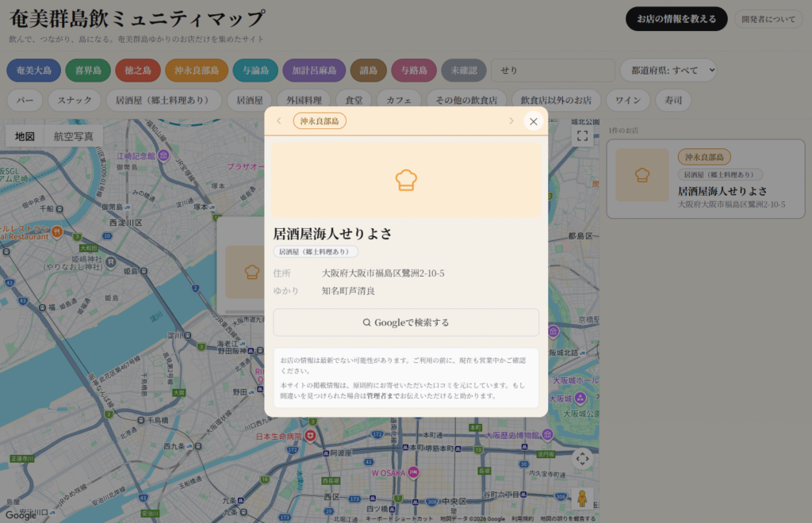Click the 沖永良部島 tag in results card
This screenshot has height=523, width=812.
pyautogui.click(x=704, y=157)
